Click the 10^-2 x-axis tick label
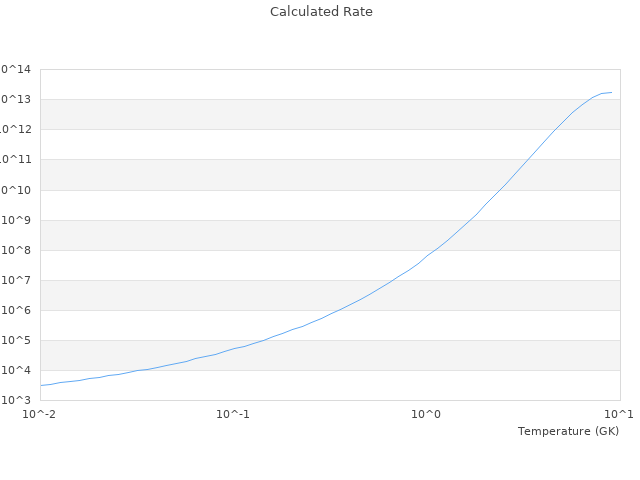Viewport: 640px width, 480px height. point(40,413)
